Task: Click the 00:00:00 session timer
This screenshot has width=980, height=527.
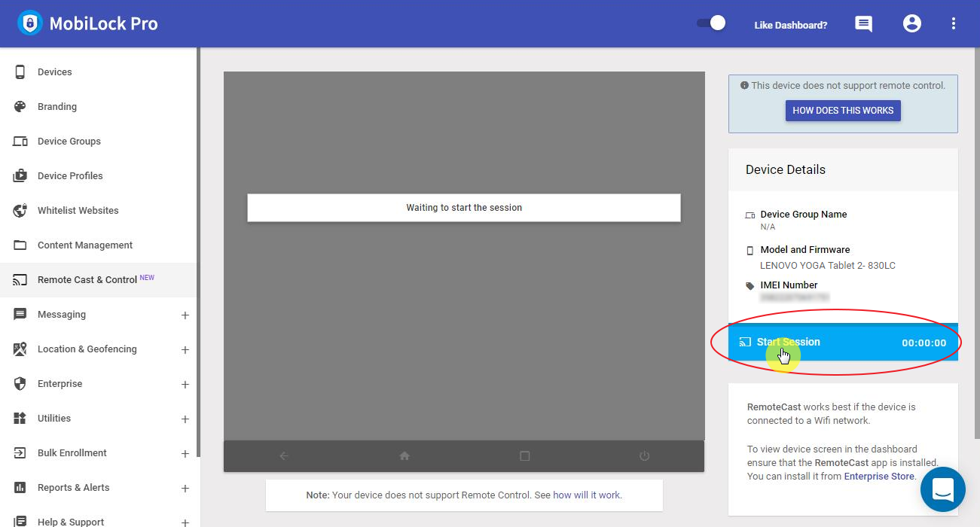Action: click(924, 343)
